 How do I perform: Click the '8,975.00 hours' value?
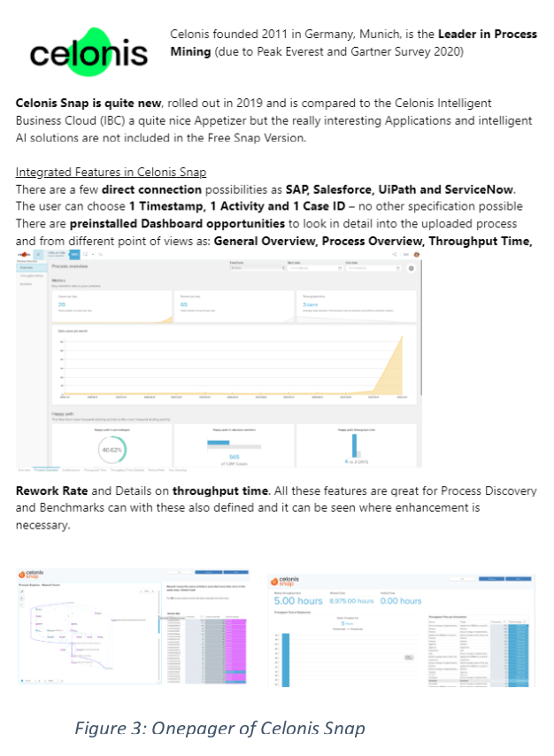351,601
